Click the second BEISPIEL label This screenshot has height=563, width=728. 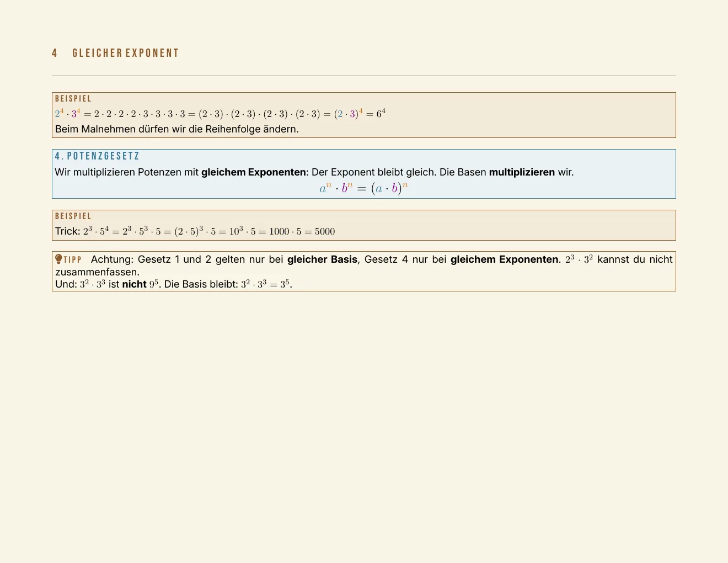73,216
